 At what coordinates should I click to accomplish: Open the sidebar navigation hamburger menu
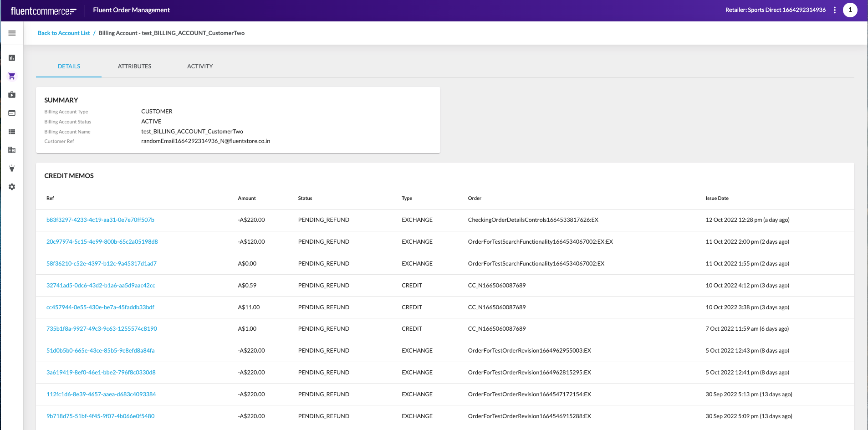click(x=12, y=33)
